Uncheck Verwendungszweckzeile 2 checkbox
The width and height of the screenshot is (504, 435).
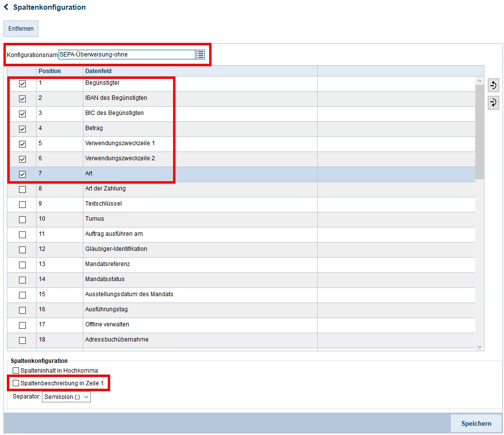pos(22,159)
